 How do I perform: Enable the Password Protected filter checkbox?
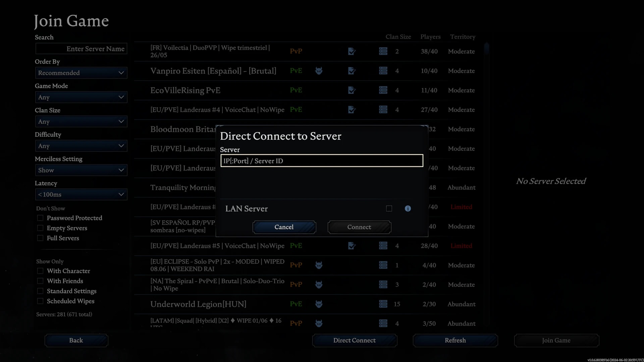point(40,218)
